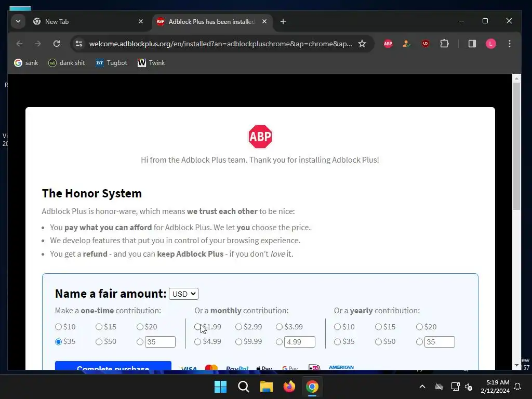
Task: Open a new tab with the plus button
Action: (283, 22)
